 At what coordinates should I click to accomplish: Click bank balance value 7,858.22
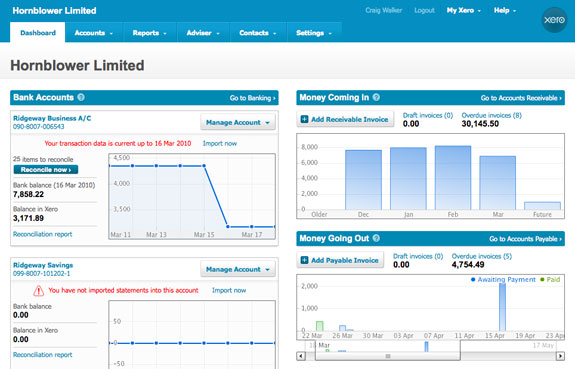29,194
